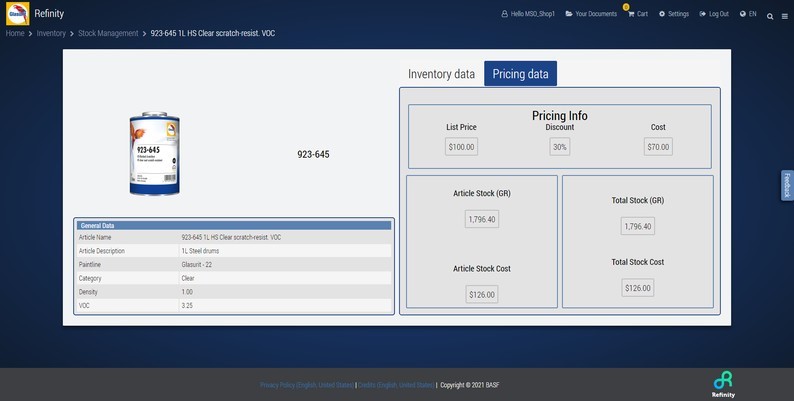Open the Hello MSO_Shop1 user profile
Image resolution: width=794 pixels, height=401 pixels.
[528, 14]
